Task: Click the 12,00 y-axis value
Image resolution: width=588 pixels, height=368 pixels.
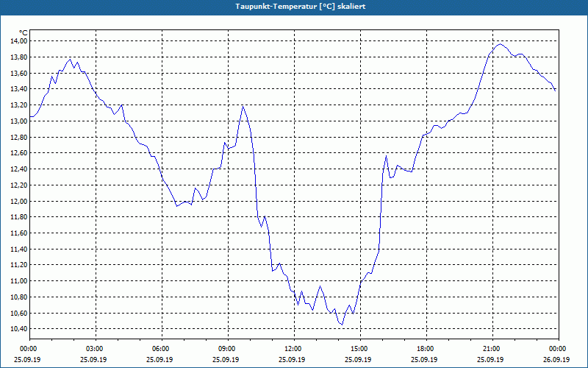Action: [20, 201]
